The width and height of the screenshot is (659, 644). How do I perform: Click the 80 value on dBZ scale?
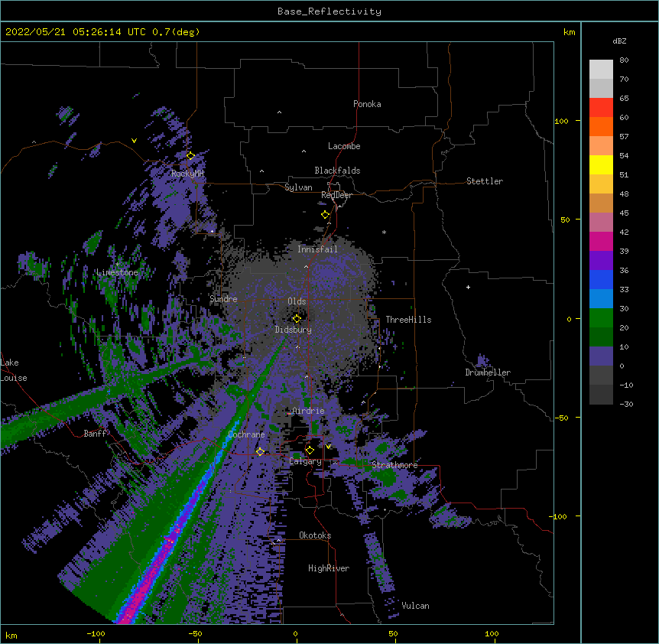point(624,60)
